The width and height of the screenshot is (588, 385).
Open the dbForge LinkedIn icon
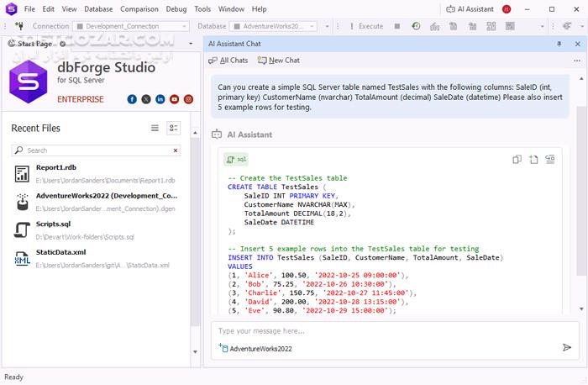click(x=160, y=99)
